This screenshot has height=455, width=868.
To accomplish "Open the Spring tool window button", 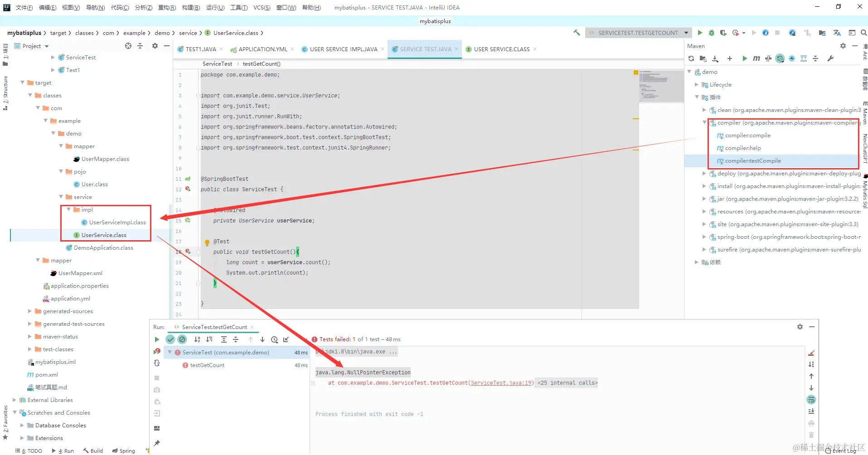I will tap(124, 451).
